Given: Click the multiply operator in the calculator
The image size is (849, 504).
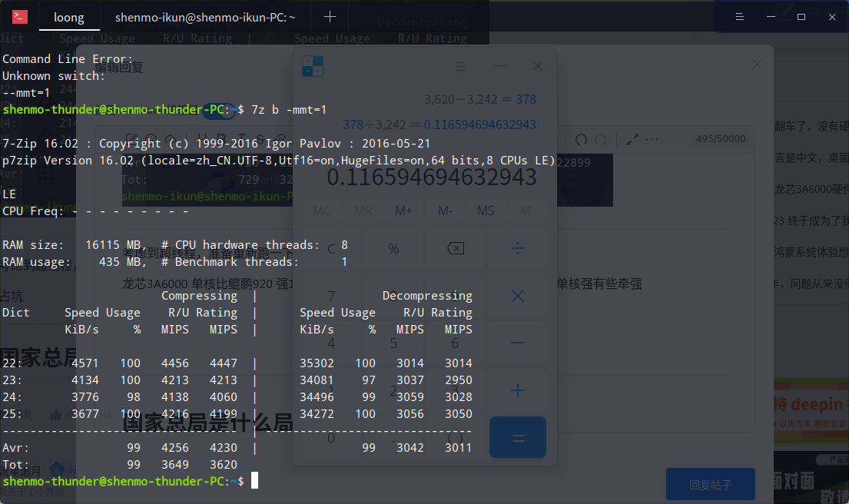Looking at the screenshot, I should click(x=518, y=296).
